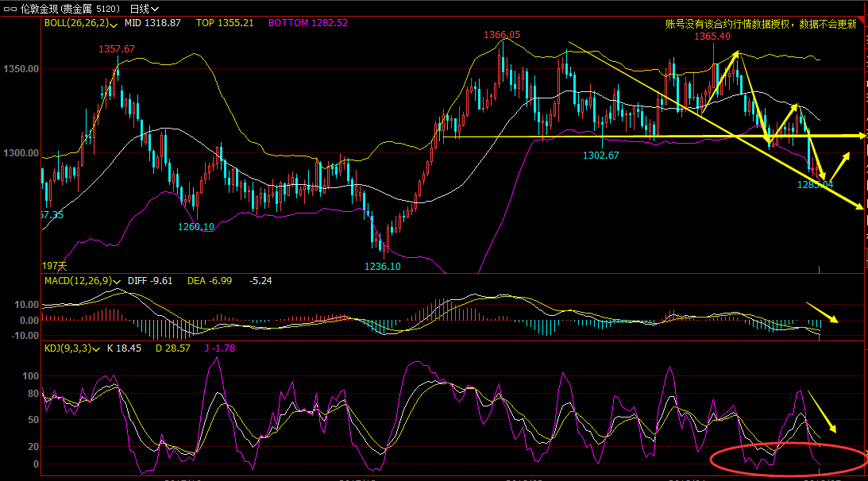Click the data authorization warning message
This screenshot has height=481, width=868.
(x=760, y=24)
